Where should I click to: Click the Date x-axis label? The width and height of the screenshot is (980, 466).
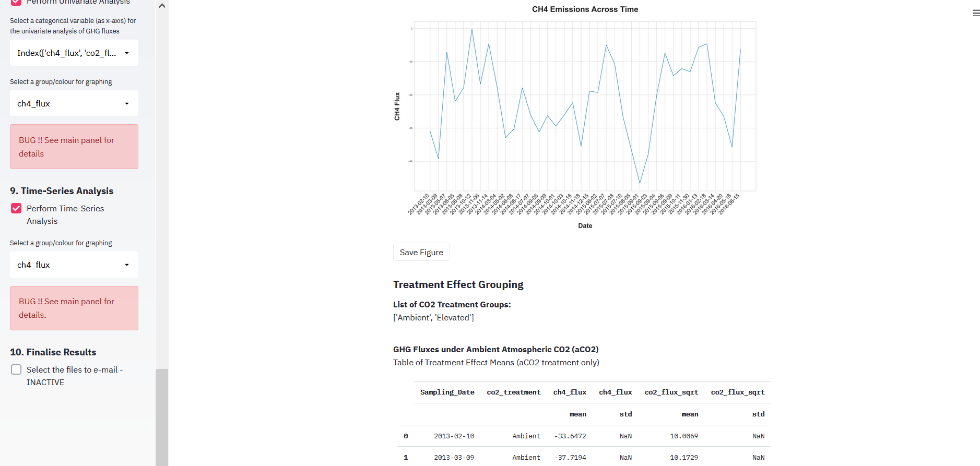(x=585, y=226)
